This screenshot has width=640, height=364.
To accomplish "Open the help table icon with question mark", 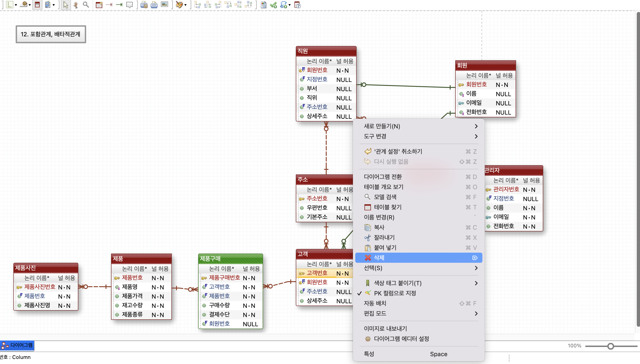I will coord(297,5).
